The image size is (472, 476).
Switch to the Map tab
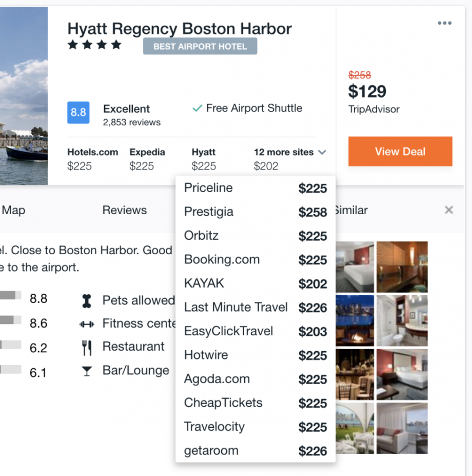point(14,211)
